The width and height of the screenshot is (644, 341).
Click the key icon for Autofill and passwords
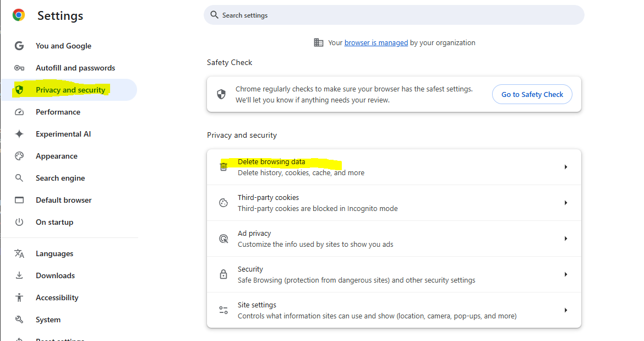[19, 68]
